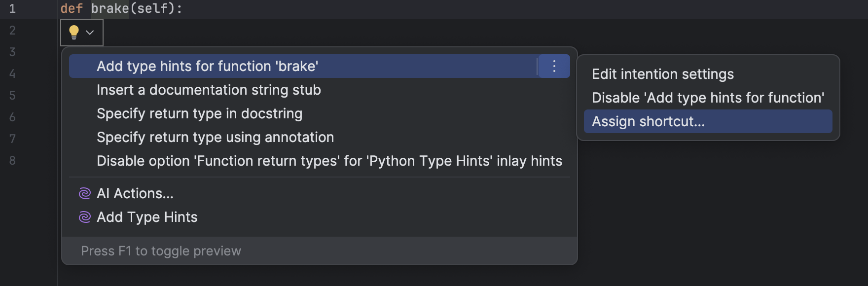868x286 pixels.
Task: Select the Add Type Hints AI icon
Action: click(x=85, y=216)
